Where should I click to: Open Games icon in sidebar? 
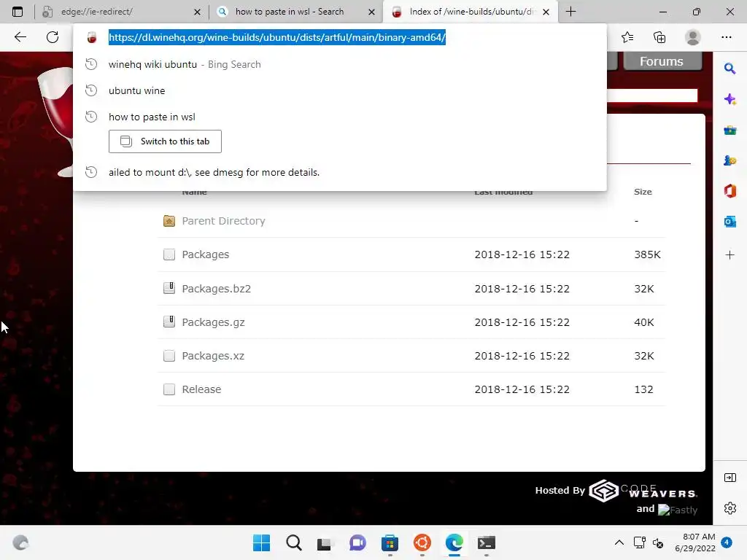click(729, 160)
